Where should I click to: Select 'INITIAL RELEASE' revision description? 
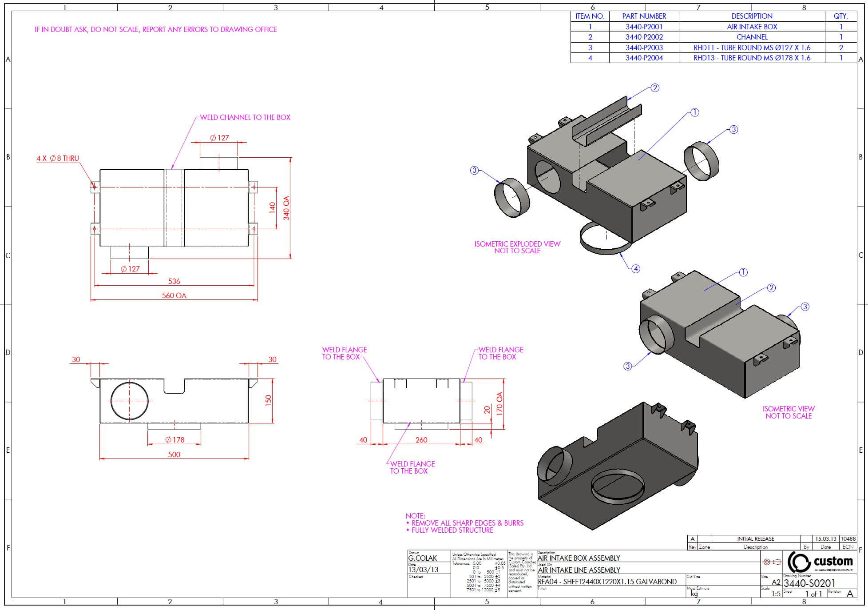click(x=756, y=539)
